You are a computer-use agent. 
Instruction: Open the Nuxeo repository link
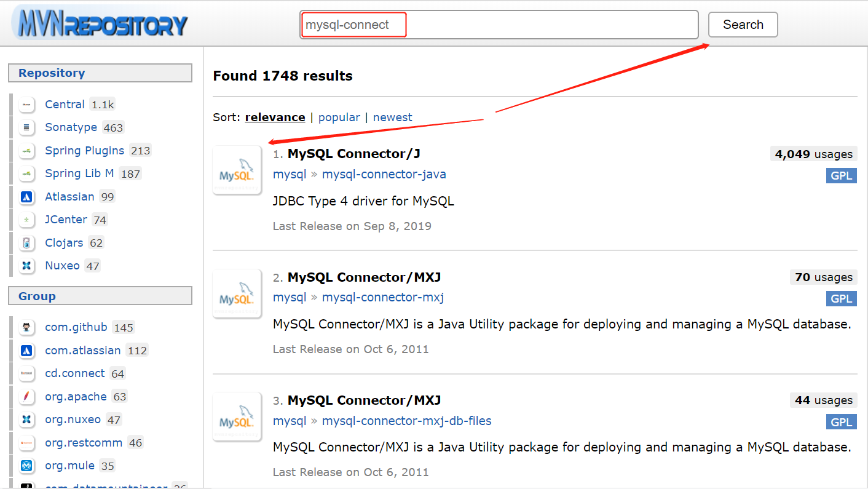(62, 266)
